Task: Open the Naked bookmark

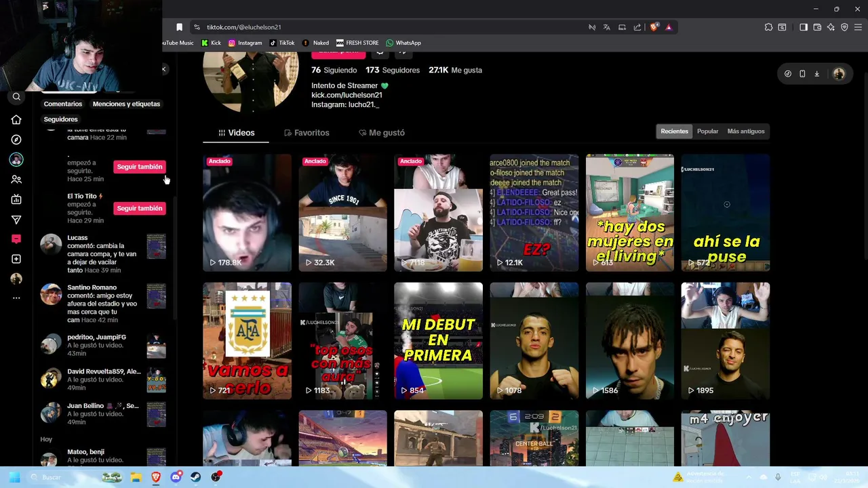Action: (x=315, y=43)
